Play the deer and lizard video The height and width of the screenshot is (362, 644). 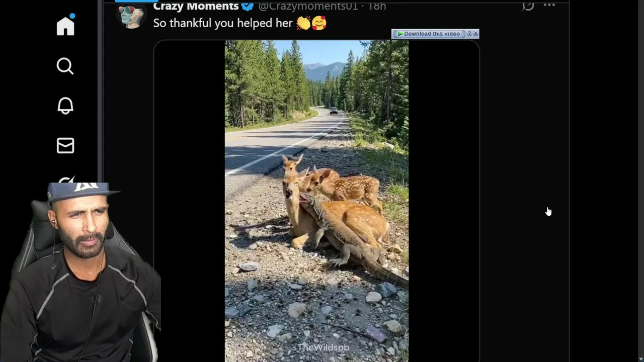coord(316,201)
